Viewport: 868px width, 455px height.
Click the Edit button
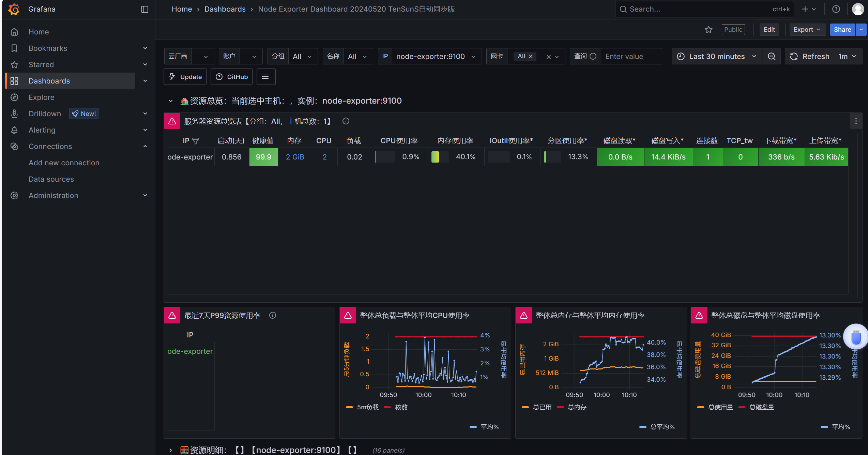click(x=769, y=30)
